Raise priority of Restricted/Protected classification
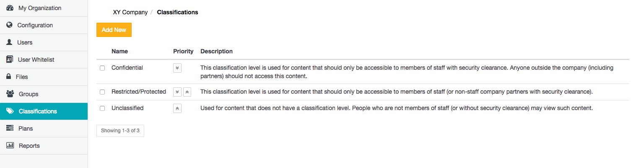Image resolution: width=644 pixels, height=168 pixels. click(x=187, y=92)
